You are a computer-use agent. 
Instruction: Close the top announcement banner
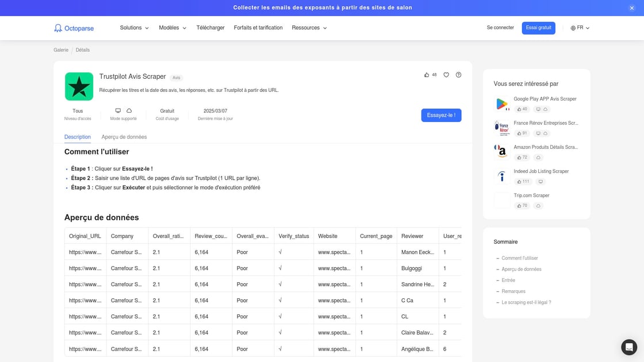point(632,8)
